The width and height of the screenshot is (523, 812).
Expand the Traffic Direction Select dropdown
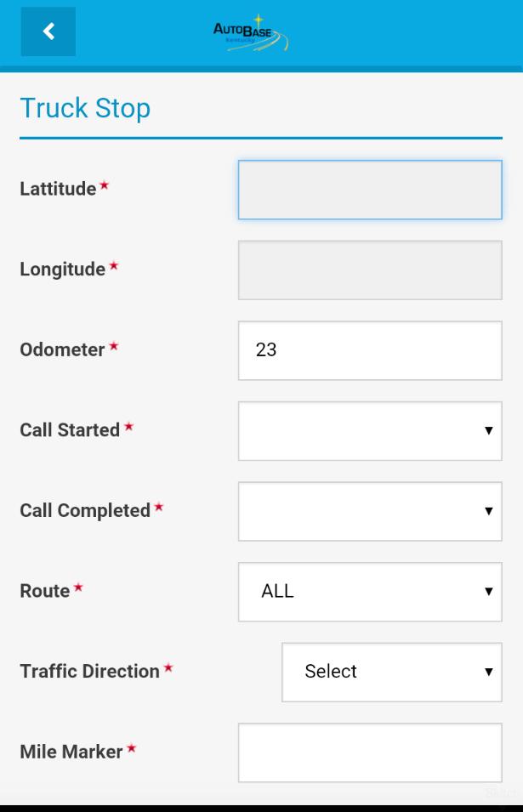pyautogui.click(x=391, y=672)
